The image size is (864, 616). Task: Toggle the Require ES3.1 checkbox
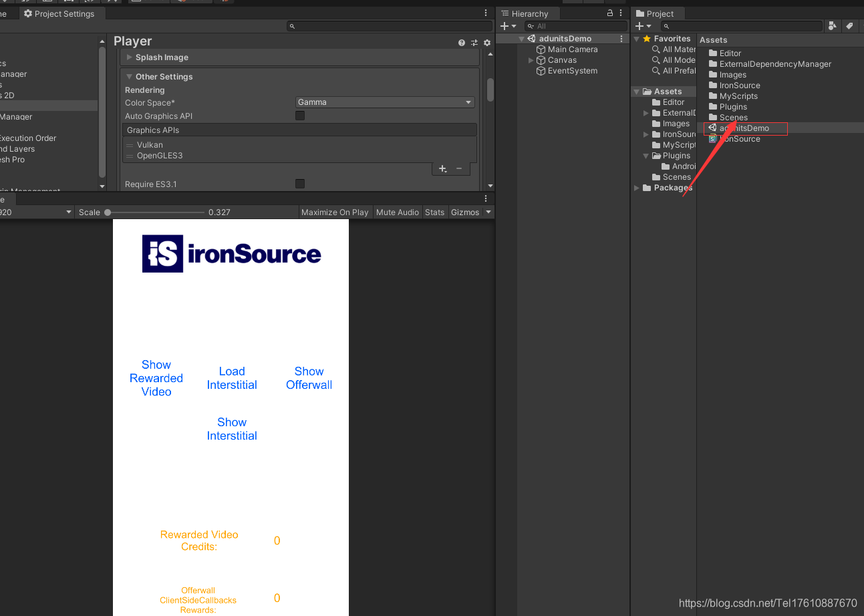coord(300,184)
